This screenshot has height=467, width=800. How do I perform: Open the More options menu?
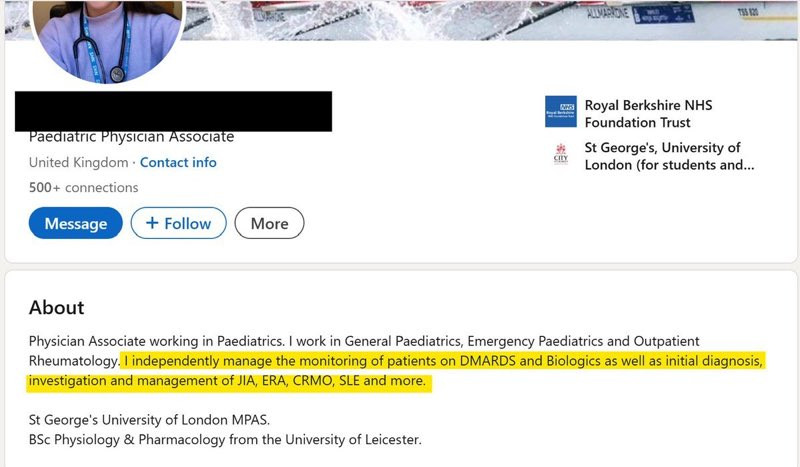click(269, 223)
